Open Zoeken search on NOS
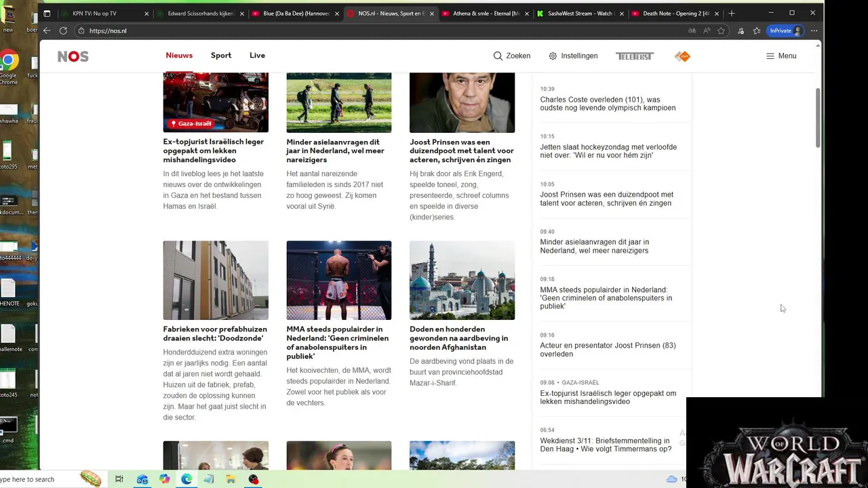The image size is (868, 488). pyautogui.click(x=512, y=56)
